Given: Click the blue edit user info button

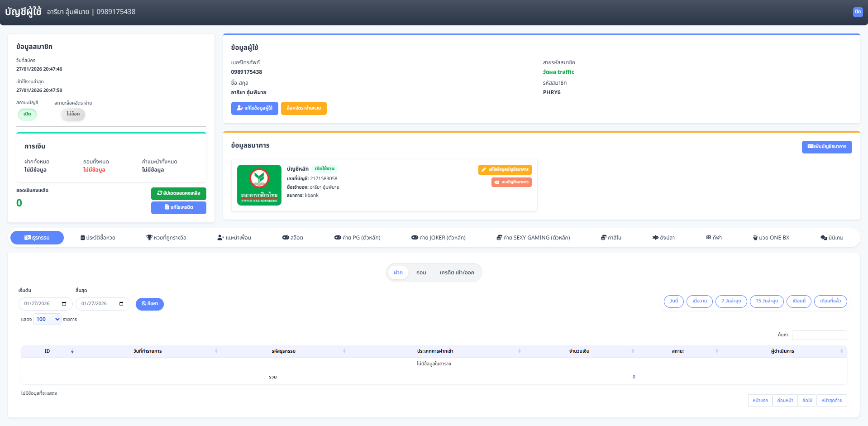Looking at the screenshot, I should tap(254, 108).
